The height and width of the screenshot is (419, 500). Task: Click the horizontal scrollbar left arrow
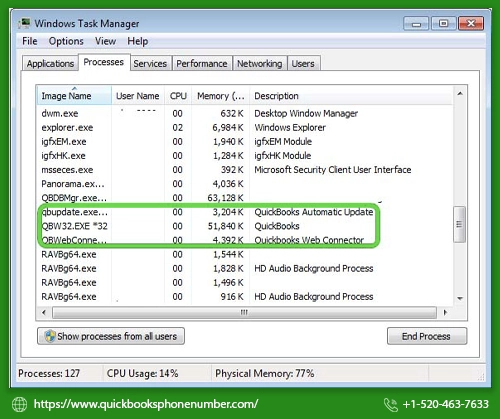(x=44, y=312)
